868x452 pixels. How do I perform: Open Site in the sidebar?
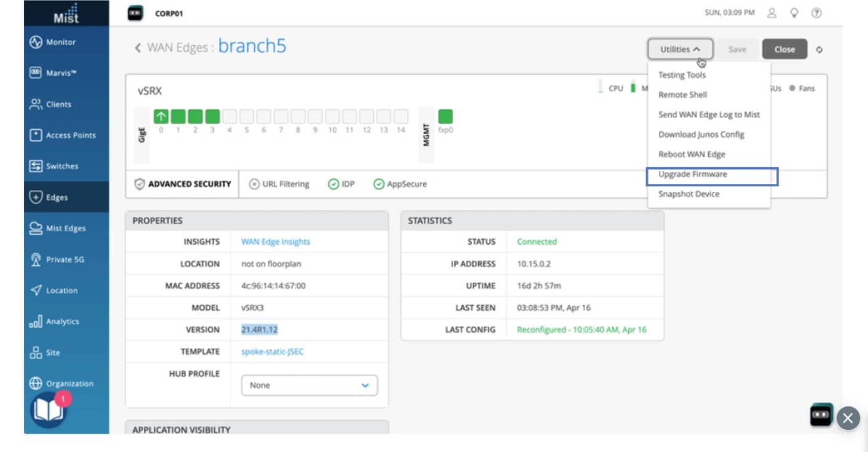[x=66, y=352]
